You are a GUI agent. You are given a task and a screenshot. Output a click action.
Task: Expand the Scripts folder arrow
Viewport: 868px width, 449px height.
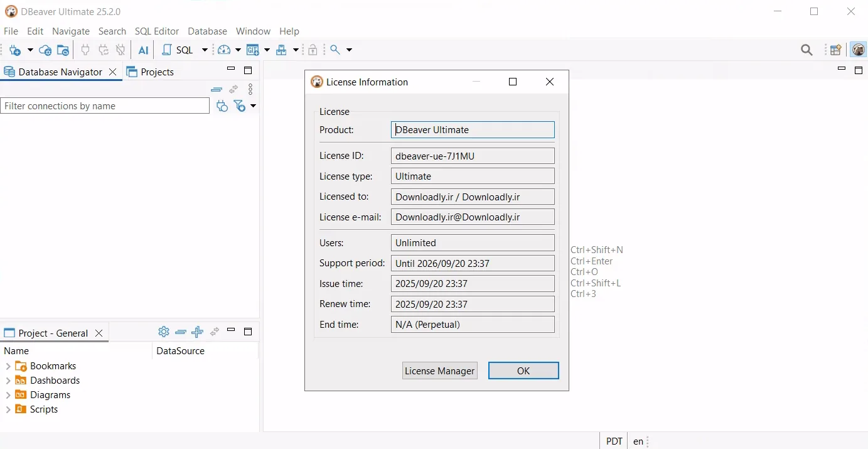point(8,409)
